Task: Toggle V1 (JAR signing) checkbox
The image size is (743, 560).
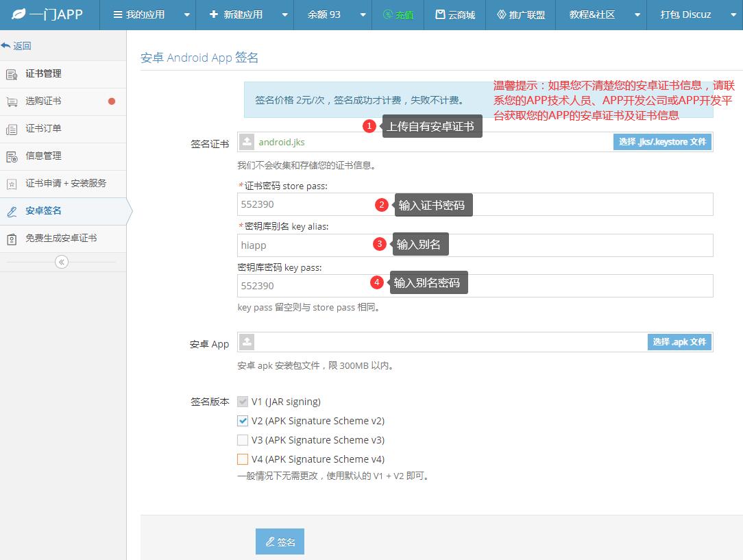Action: 243,402
